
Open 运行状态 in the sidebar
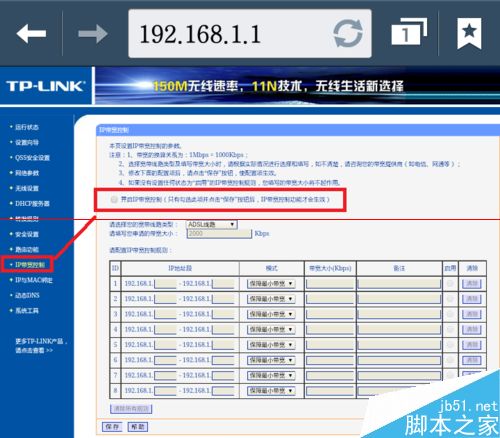click(27, 127)
